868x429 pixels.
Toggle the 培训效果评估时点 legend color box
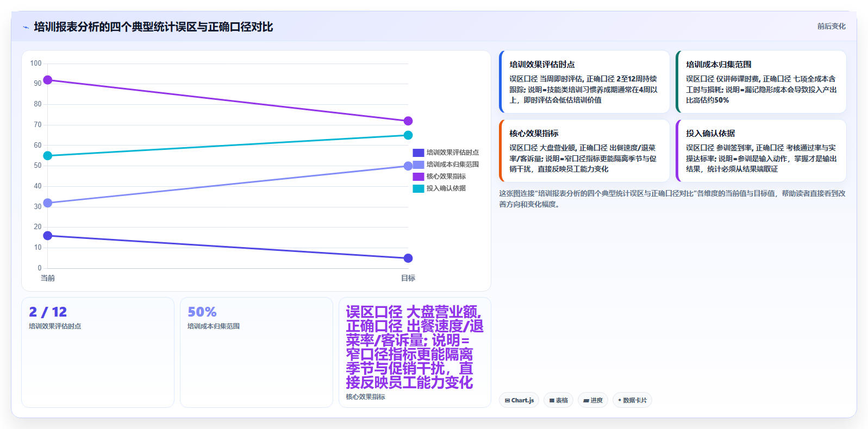(418, 153)
